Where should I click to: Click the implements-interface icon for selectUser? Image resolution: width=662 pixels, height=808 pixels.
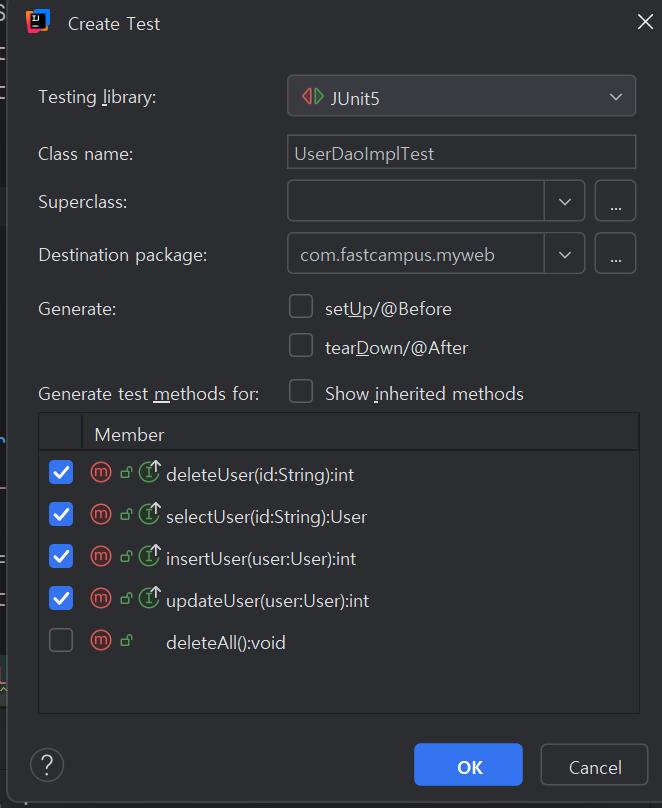[150, 514]
